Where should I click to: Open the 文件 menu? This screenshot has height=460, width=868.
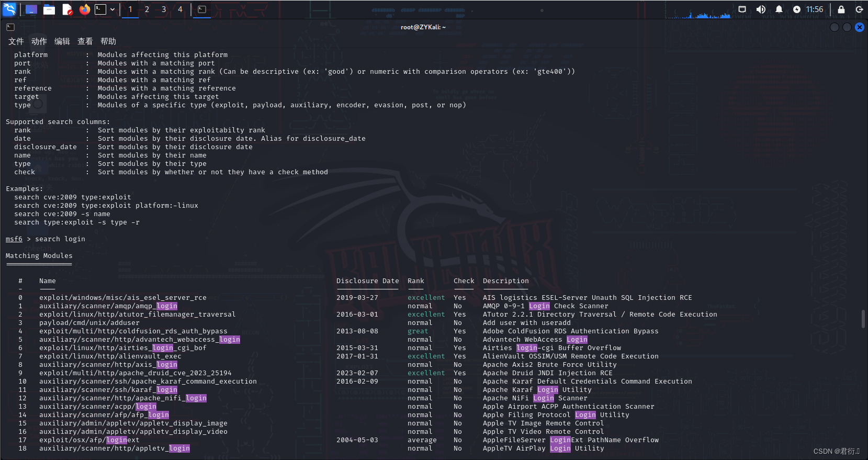click(16, 41)
